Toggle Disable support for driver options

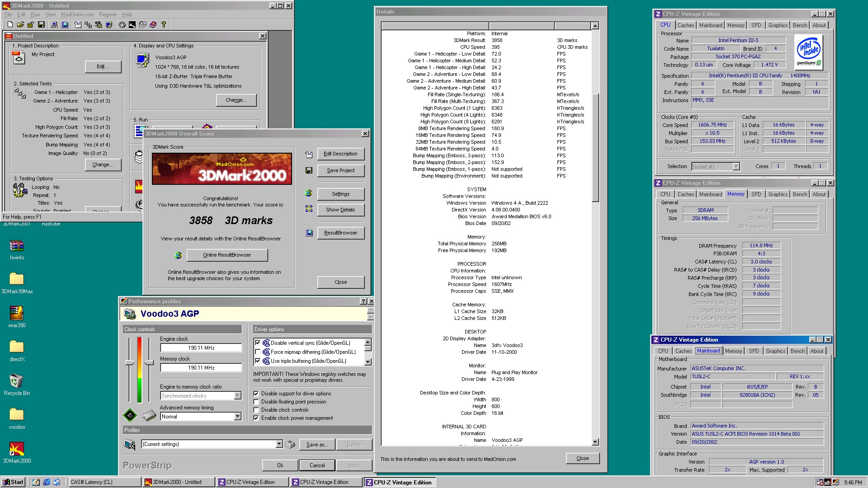click(x=256, y=394)
